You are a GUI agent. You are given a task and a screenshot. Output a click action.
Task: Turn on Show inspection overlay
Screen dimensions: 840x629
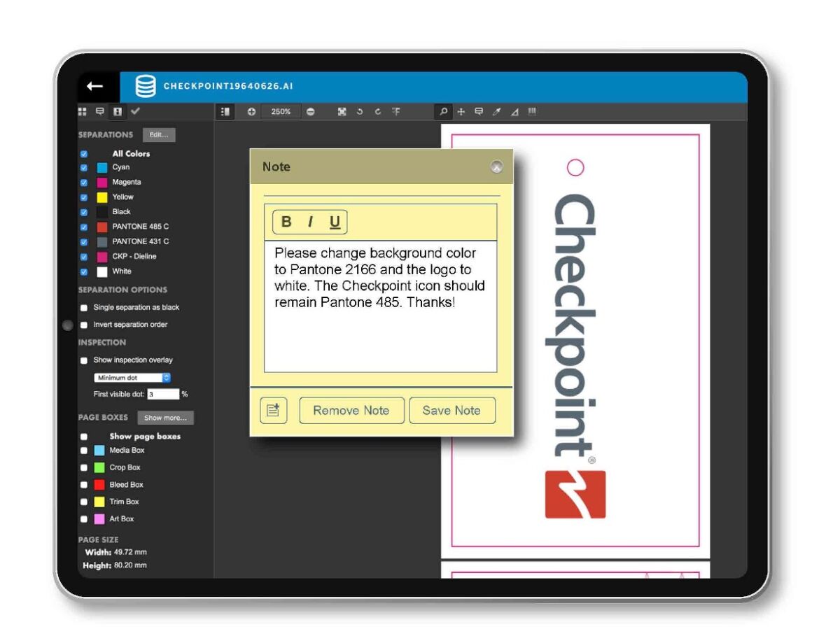tap(84, 360)
